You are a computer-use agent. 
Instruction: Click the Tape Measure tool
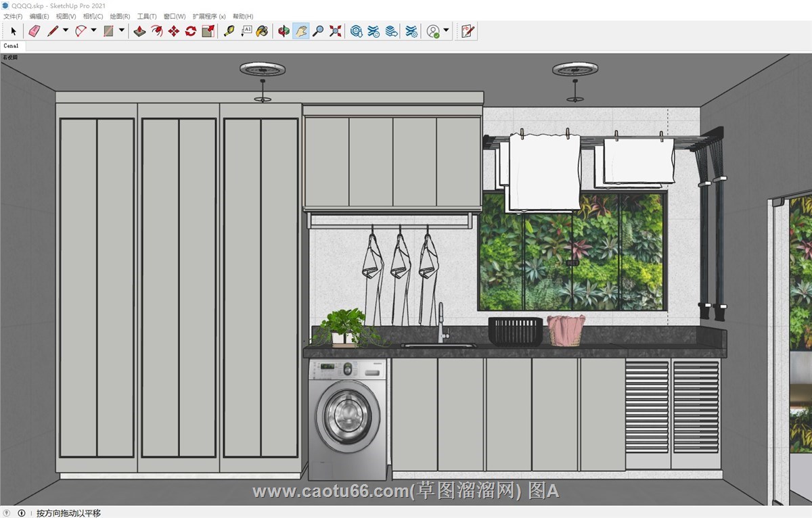(x=229, y=31)
